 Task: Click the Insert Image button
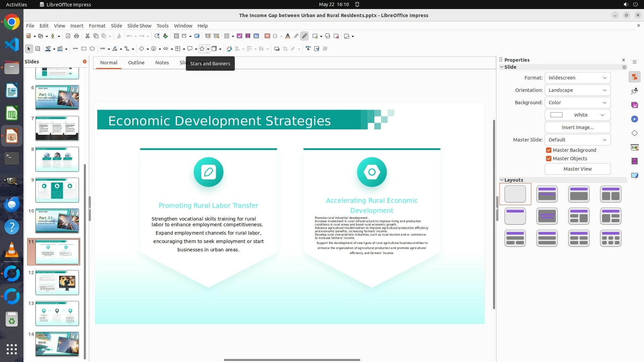577,127
